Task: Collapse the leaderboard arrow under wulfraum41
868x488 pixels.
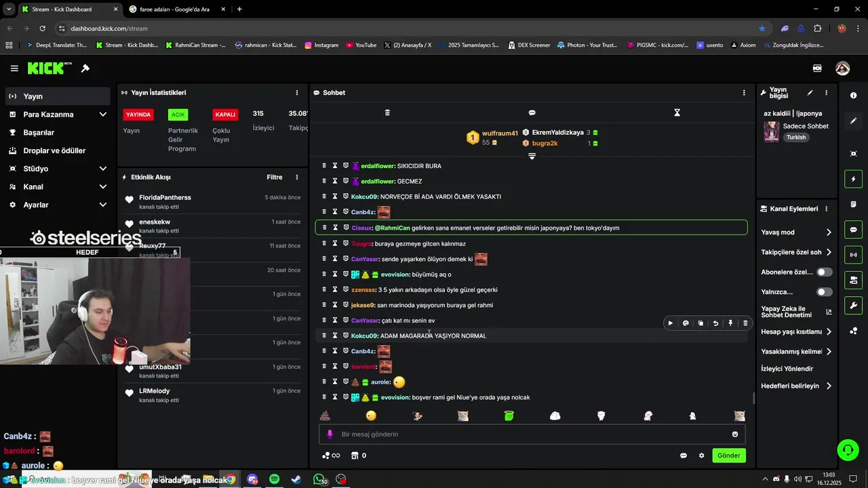Action: 532,156
